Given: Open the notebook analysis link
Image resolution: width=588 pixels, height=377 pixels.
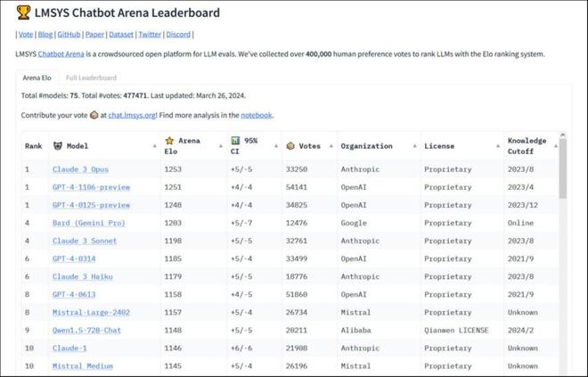Looking at the screenshot, I should pyautogui.click(x=256, y=115).
